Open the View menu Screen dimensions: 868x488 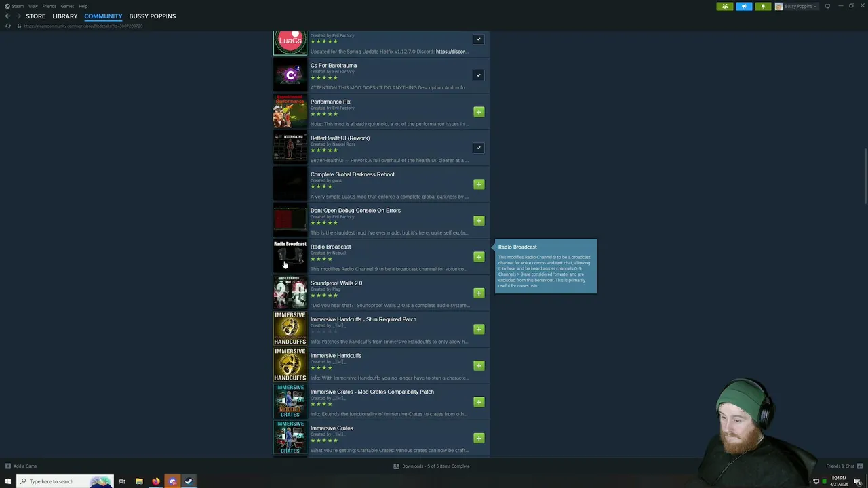tap(33, 6)
